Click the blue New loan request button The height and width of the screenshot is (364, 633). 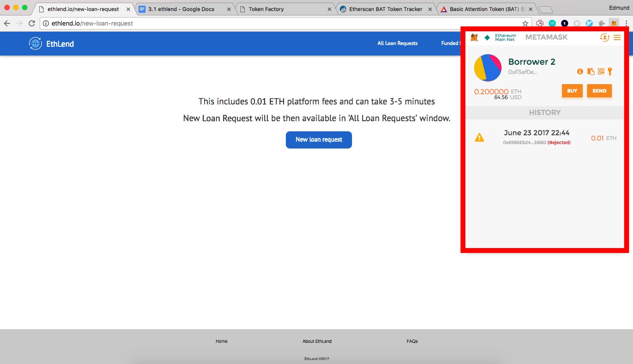[x=319, y=140]
